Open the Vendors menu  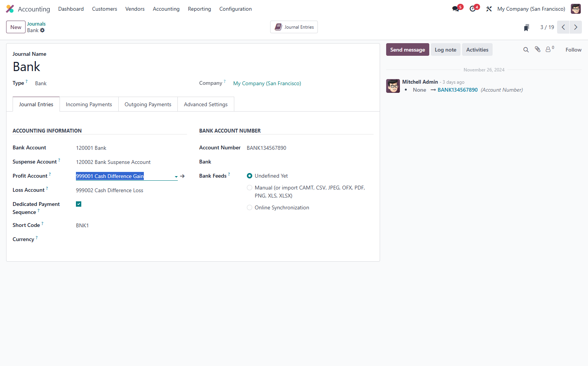(135, 9)
